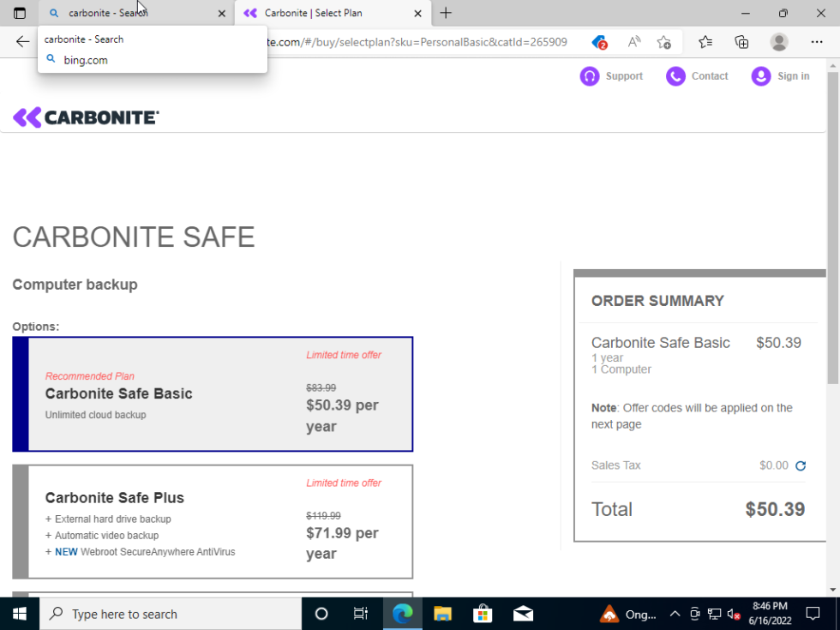Open the browser profile avatar
Screen dimensions: 840x630
[x=779, y=42]
